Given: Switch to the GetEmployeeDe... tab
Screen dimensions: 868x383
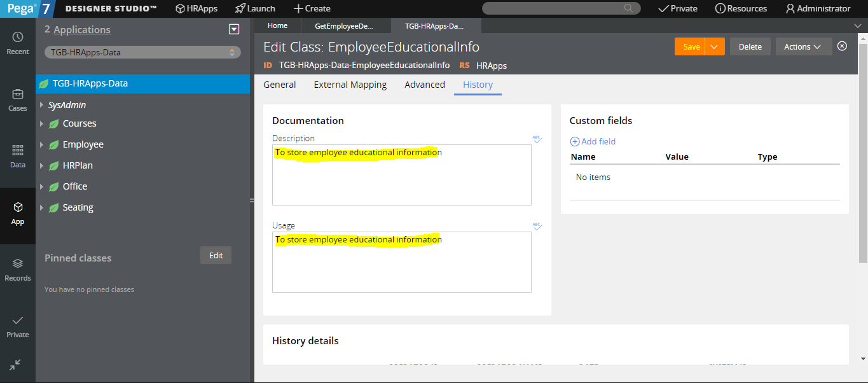Looking at the screenshot, I should pyautogui.click(x=344, y=25).
